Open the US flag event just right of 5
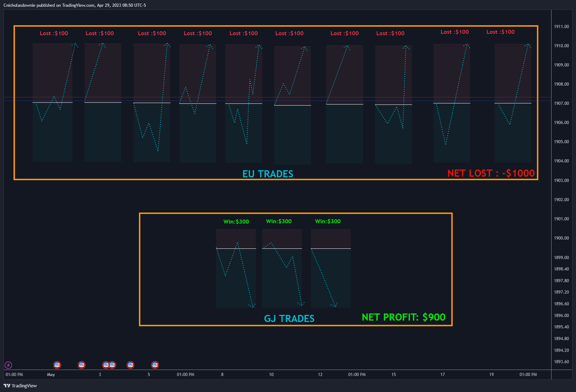This screenshot has width=576, height=392. [155, 365]
